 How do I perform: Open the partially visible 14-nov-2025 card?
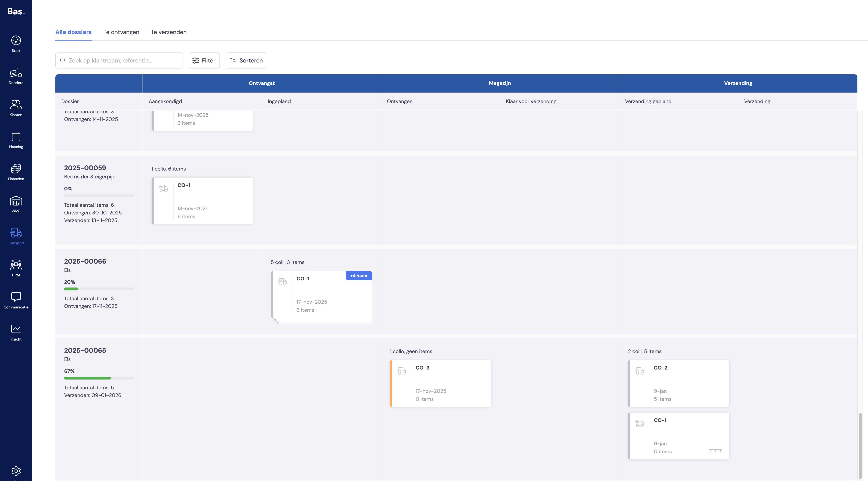202,121
